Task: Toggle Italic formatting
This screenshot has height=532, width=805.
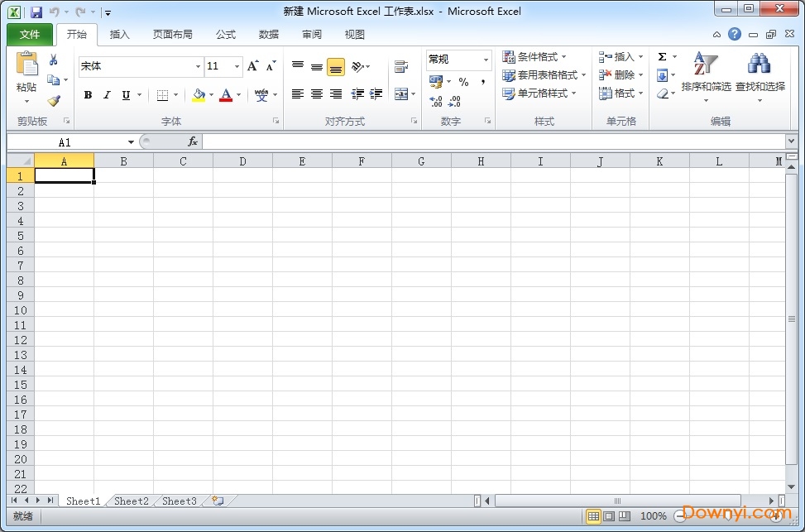Action: [107, 95]
